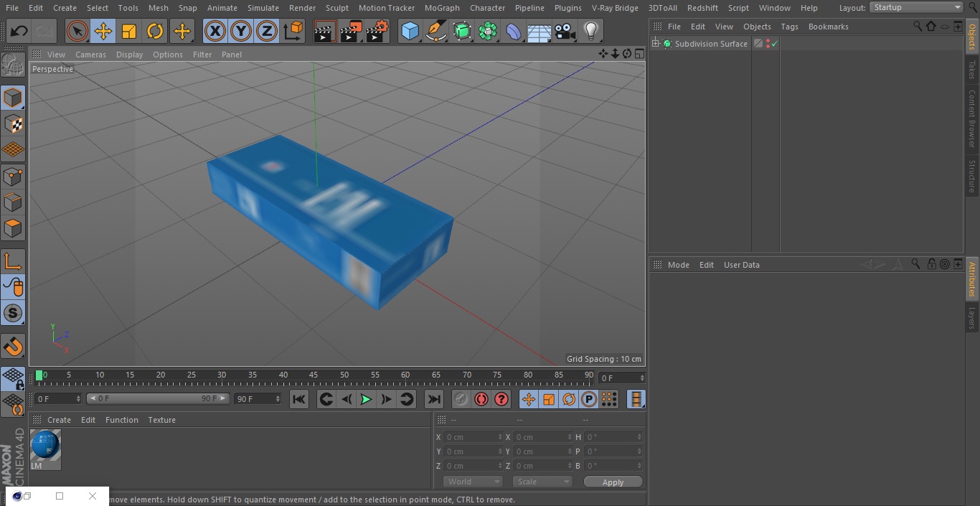Switch to Texture mode

point(13,124)
